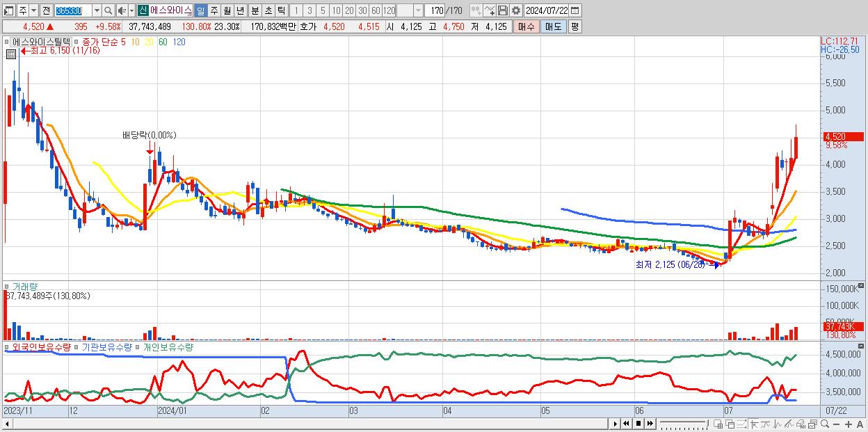
Task: Select interval preset 3
Action: (309, 10)
